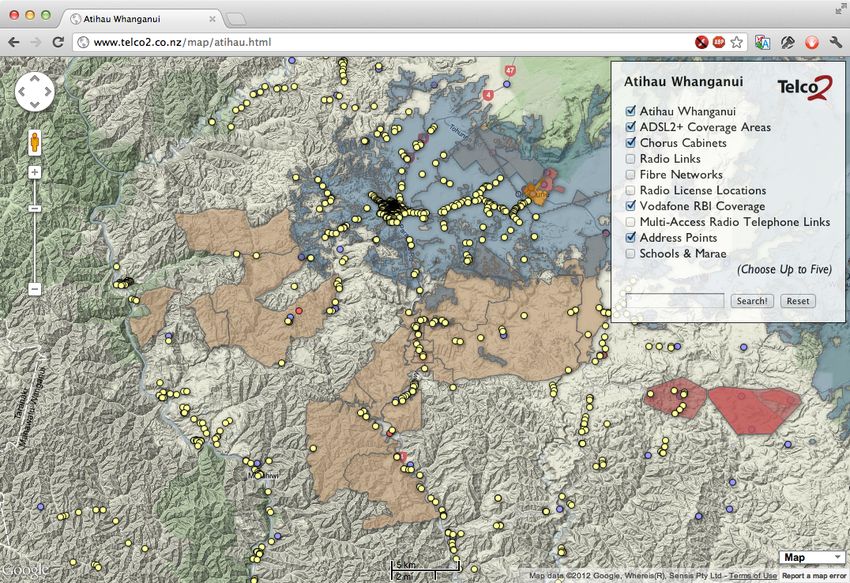Click the Street View pegman icon
The width and height of the screenshot is (850, 583).
pos(34,141)
